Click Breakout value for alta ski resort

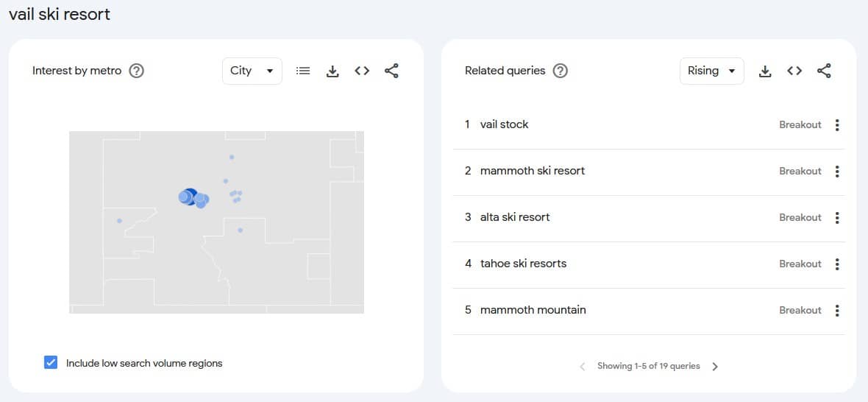800,218
